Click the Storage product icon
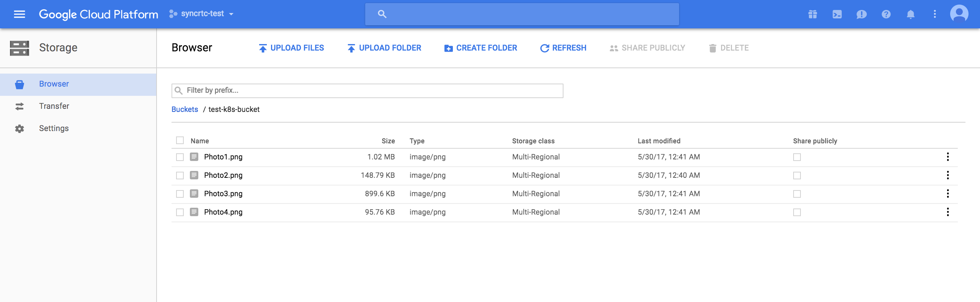The width and height of the screenshot is (980, 302). click(x=20, y=48)
